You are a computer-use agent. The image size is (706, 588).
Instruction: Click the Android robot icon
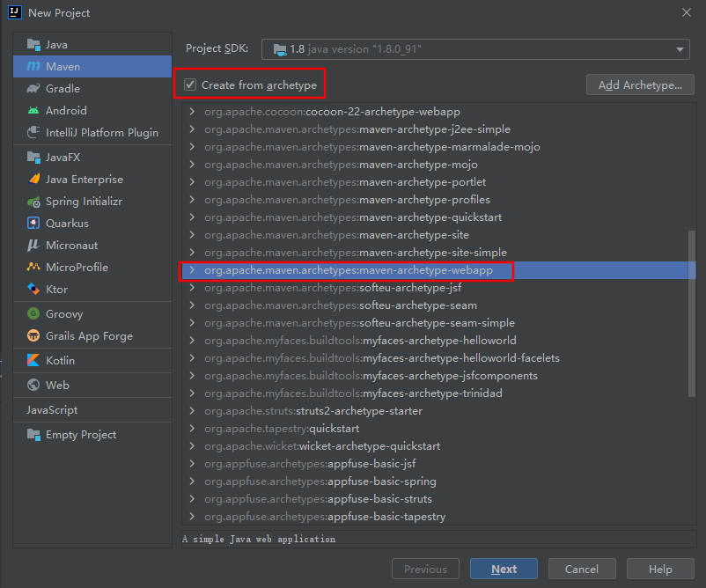33,110
